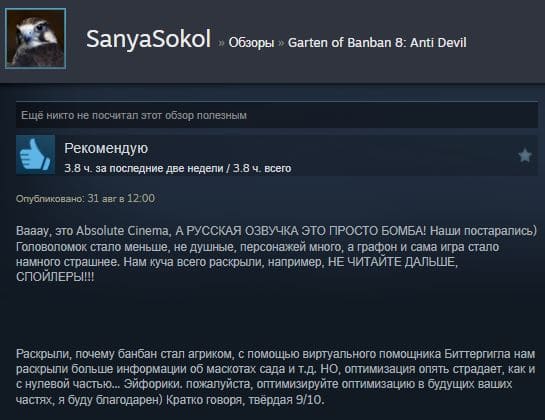Click the Опубликовано label

[x=50, y=199]
